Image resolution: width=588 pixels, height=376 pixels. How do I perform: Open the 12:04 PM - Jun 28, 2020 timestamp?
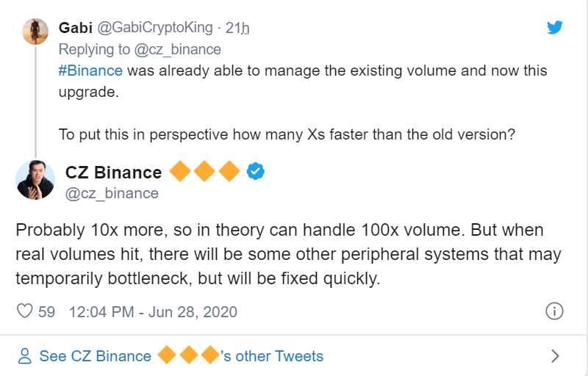pos(153,311)
